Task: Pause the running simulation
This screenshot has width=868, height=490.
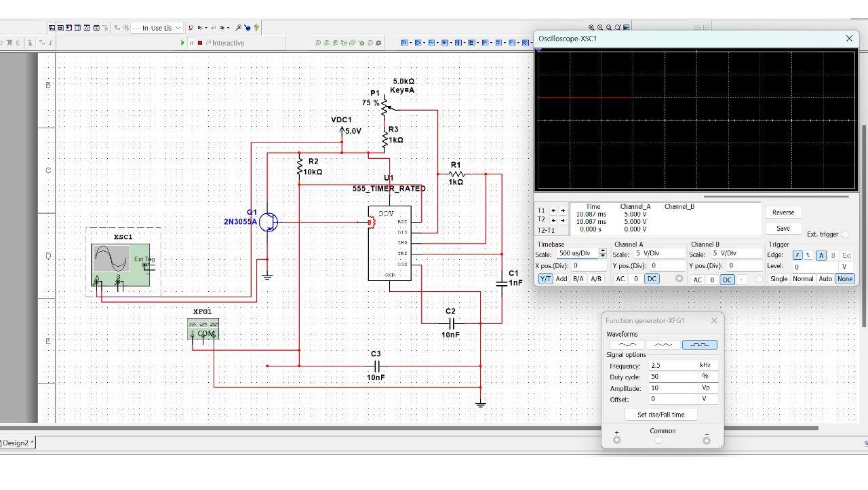Action: tap(192, 42)
